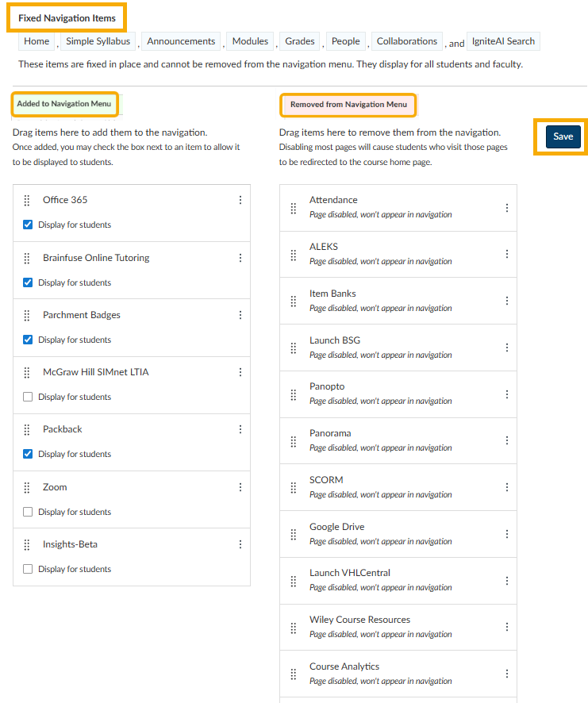
Task: Click Parchment Badges drag handle icon
Action: (x=26, y=316)
